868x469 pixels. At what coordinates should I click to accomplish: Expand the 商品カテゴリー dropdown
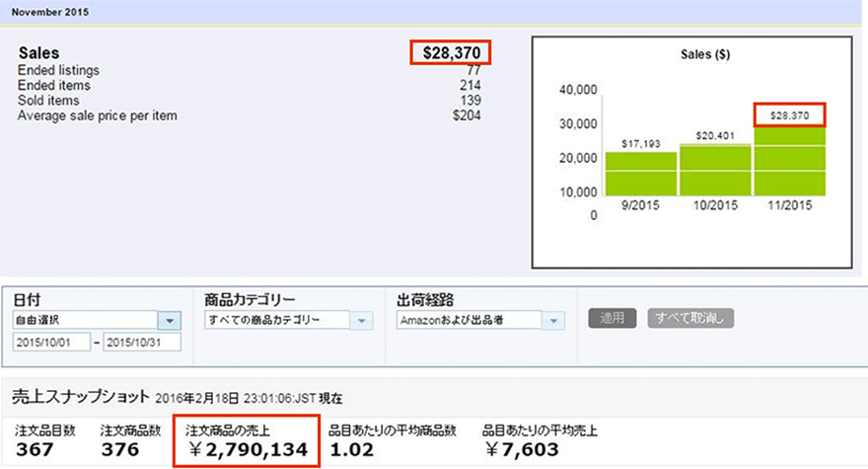288,320
